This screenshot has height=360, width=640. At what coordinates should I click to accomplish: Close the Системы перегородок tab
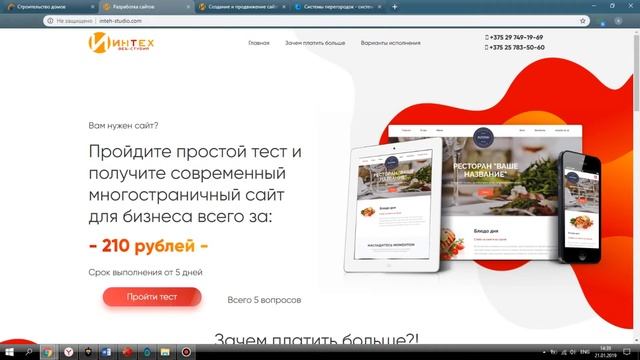(x=379, y=7)
